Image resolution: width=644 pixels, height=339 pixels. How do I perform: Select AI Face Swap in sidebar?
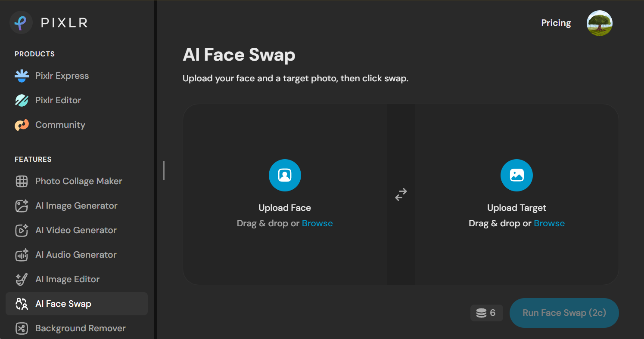tap(77, 304)
